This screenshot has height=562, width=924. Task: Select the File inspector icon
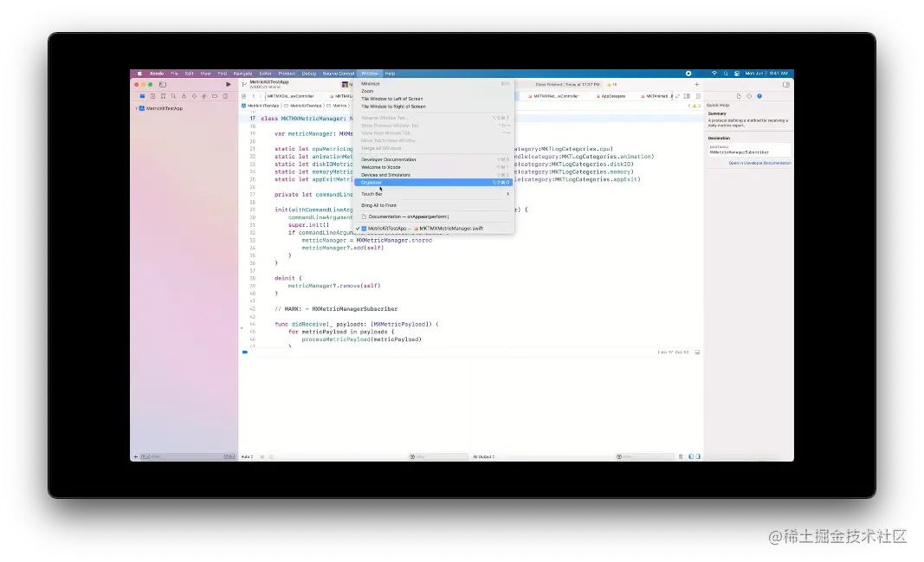(739, 96)
